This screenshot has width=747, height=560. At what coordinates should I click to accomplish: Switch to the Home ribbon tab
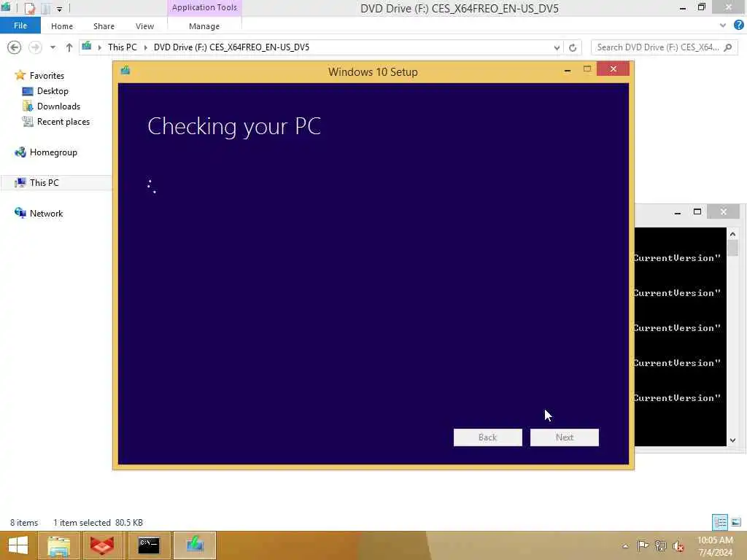(x=62, y=26)
